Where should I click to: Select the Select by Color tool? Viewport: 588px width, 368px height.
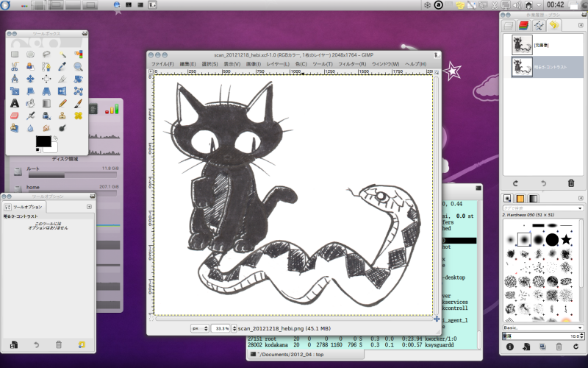[78, 54]
